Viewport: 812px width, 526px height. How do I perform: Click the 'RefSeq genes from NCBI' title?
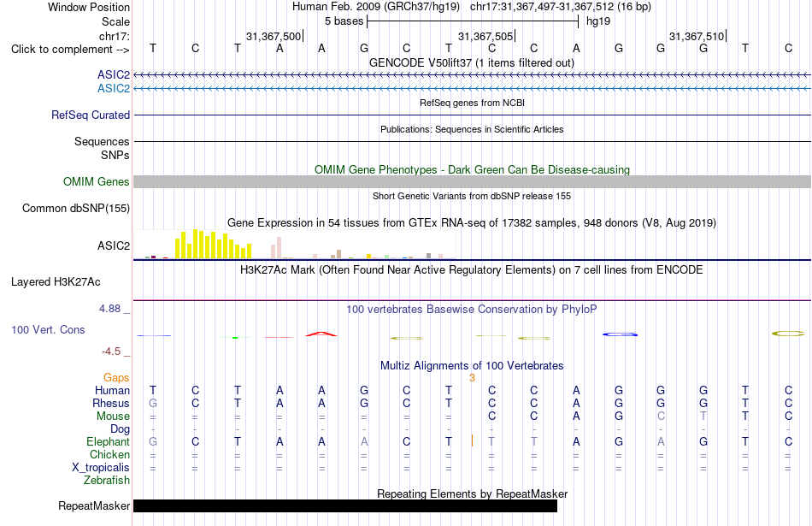[x=473, y=103]
